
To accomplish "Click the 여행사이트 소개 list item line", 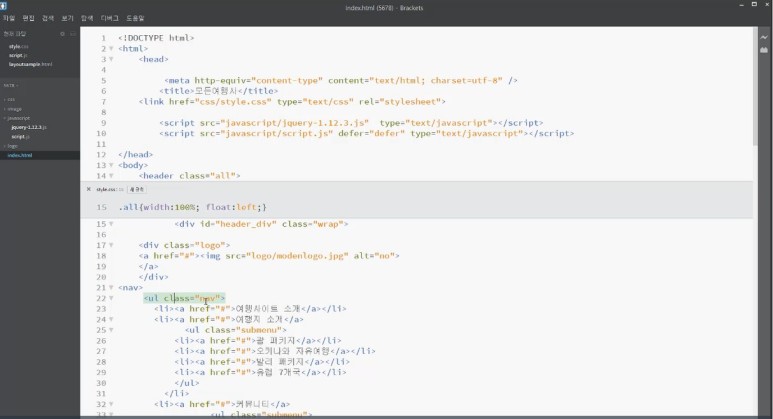I will tap(250, 309).
